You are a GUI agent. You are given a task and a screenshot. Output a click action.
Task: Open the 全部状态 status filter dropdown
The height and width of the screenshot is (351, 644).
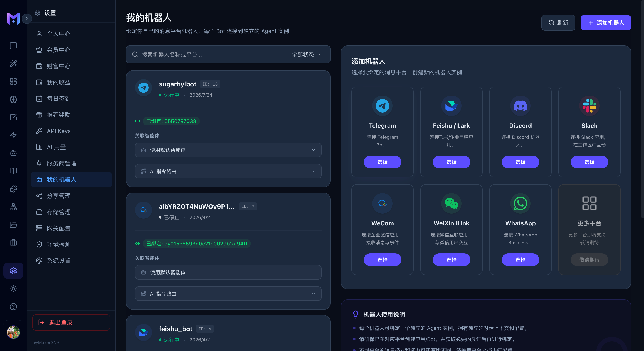(307, 54)
